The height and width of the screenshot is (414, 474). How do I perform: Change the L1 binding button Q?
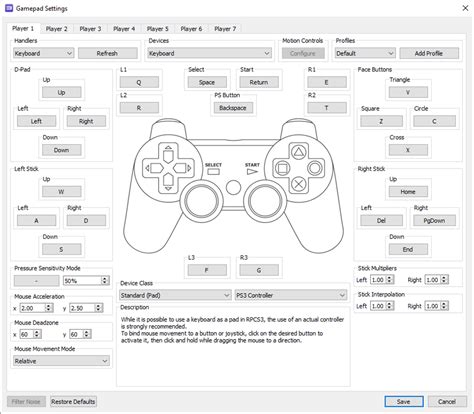[139, 82]
